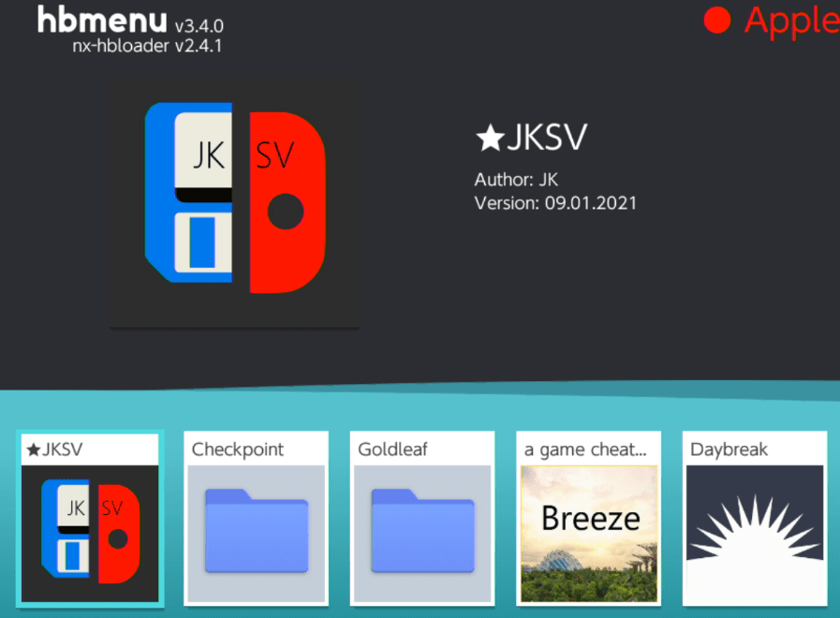
Task: Click the star next to JKSV title
Action: coord(490,138)
